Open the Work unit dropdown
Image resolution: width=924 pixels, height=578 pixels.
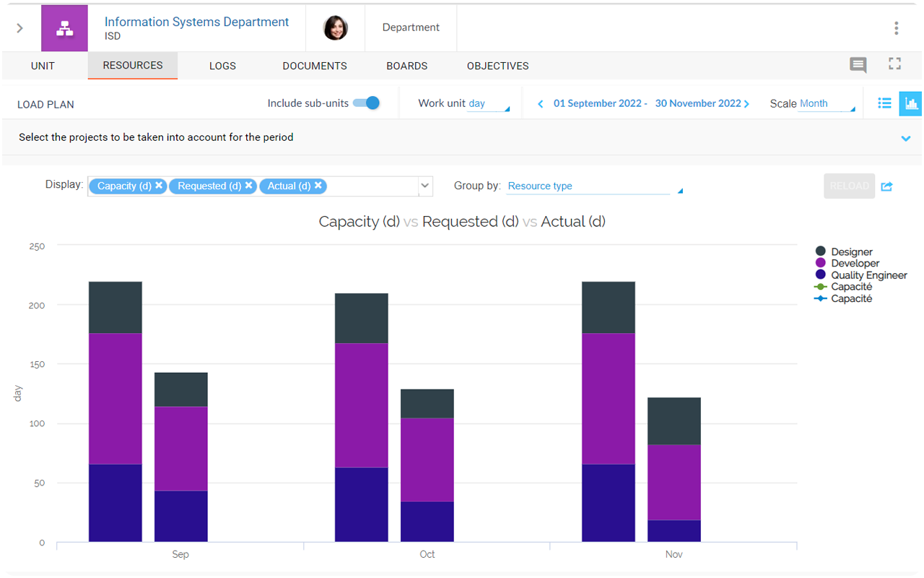point(488,104)
